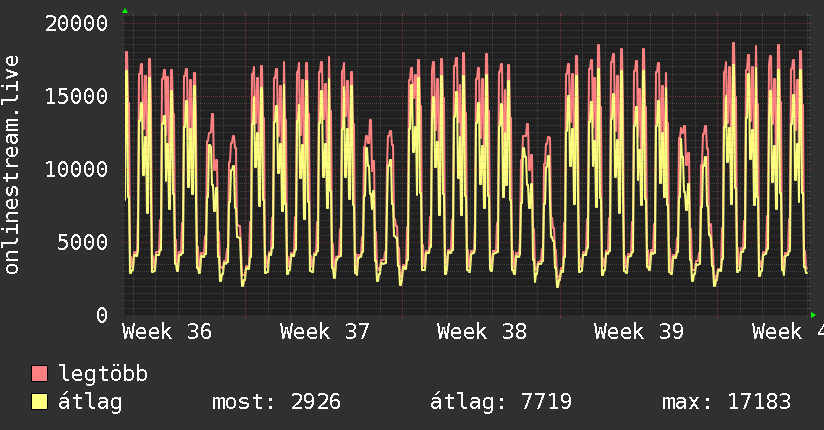The width and height of the screenshot is (824, 430).
Task: Click the 0 y-axis label
Action: click(x=102, y=315)
